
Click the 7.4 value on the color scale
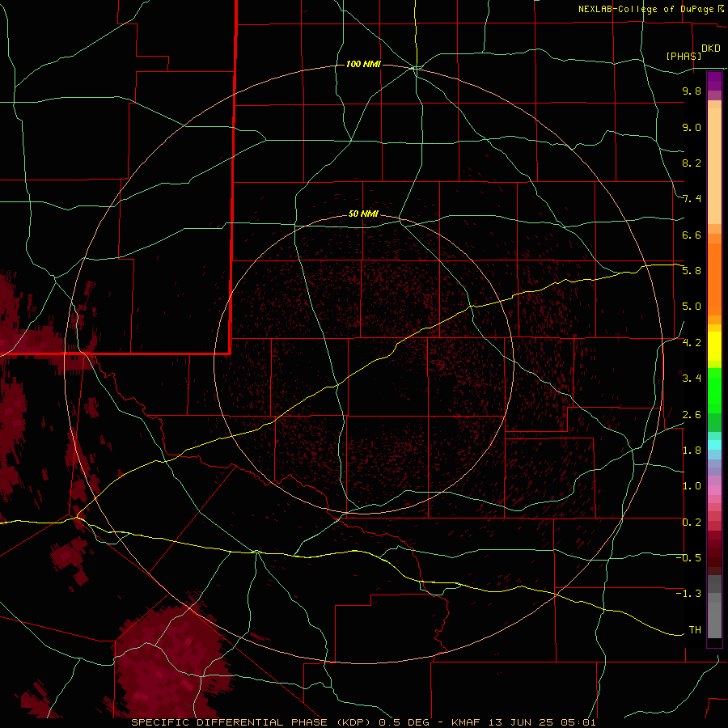point(692,199)
